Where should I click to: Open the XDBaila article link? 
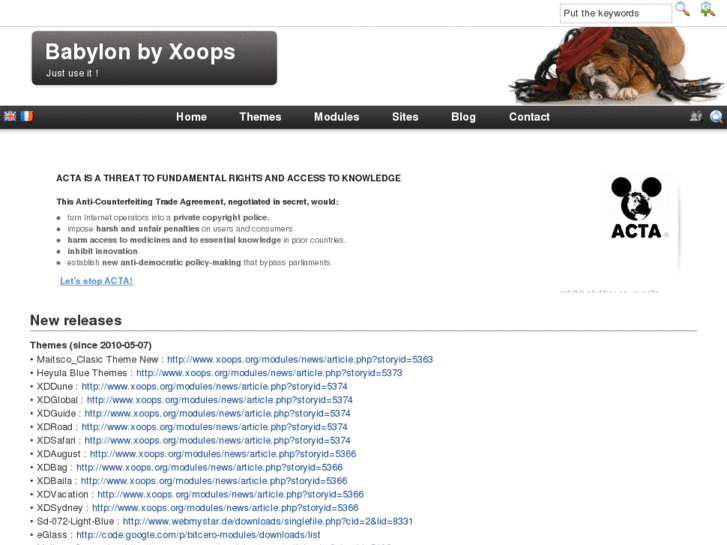(x=214, y=481)
